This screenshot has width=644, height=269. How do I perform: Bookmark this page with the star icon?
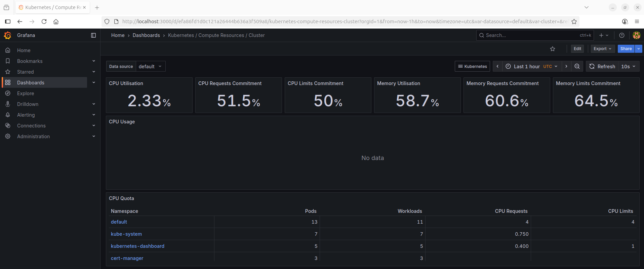pyautogui.click(x=574, y=22)
